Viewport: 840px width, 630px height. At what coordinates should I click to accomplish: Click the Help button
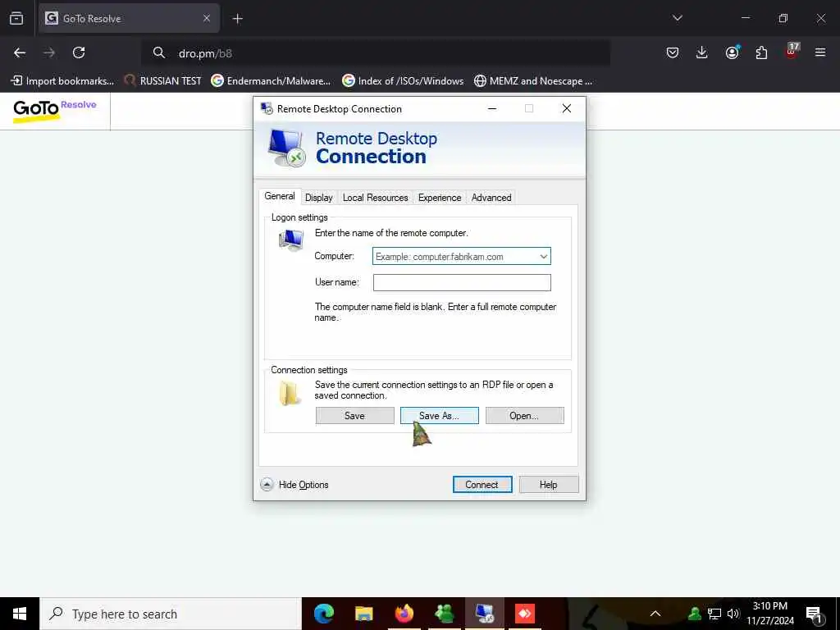(x=549, y=484)
